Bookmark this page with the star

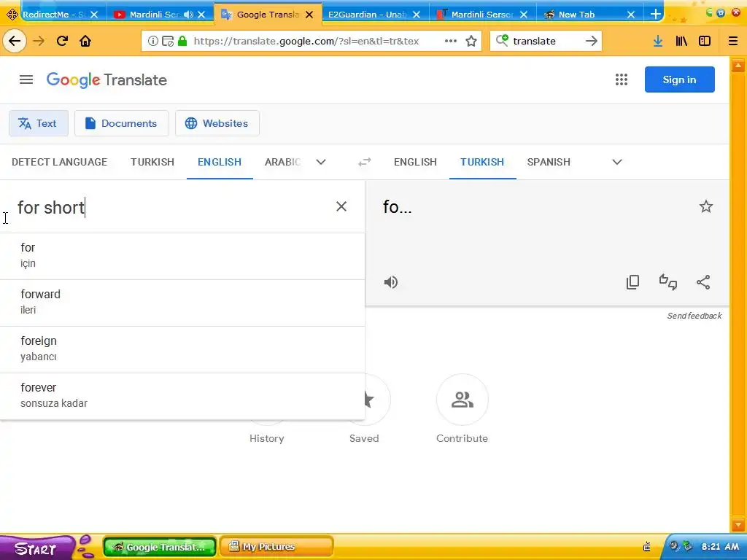471,41
